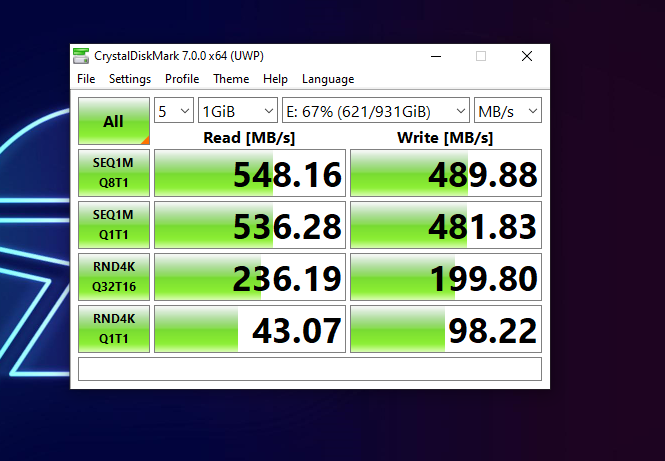
Task: Open the Language menu
Action: pos(328,79)
